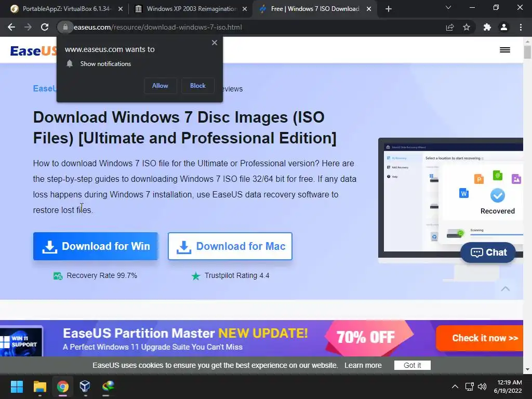The image size is (532, 399).
Task: Click the scrollbar down arrow
Action: [527, 369]
